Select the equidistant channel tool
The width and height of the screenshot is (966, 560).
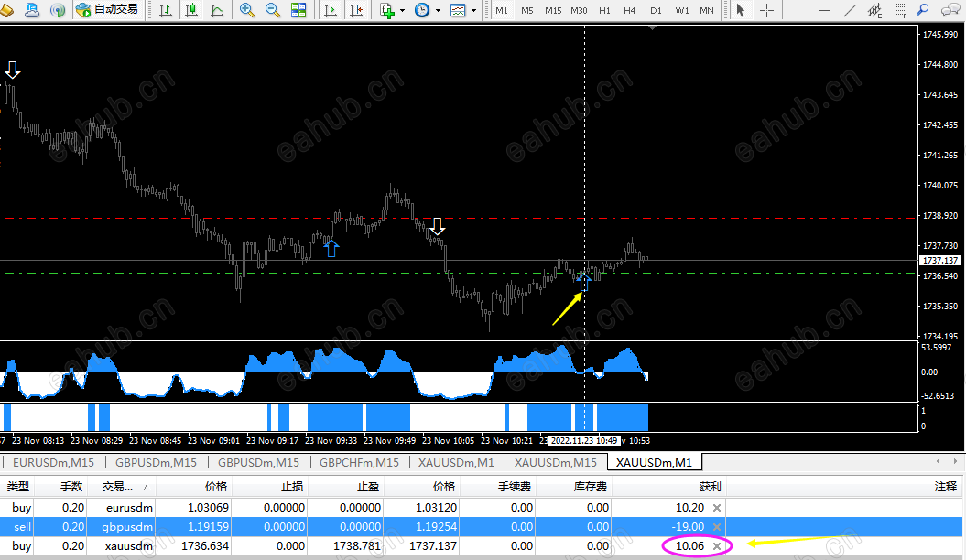(874, 10)
